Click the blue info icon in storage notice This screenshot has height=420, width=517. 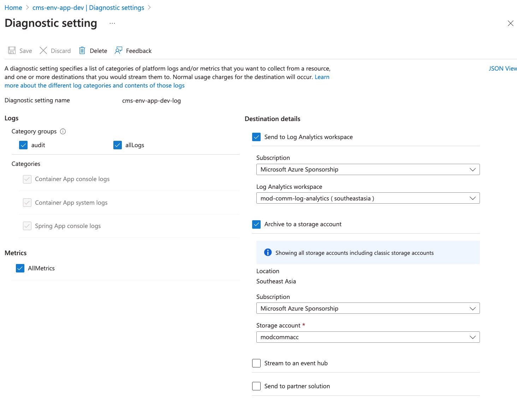268,252
